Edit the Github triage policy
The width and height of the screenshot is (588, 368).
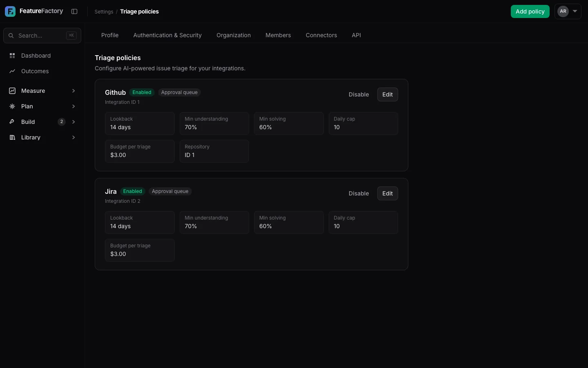(x=388, y=94)
